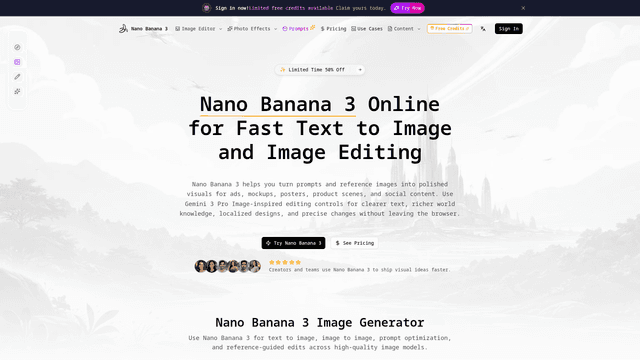Click the Nano Banana 3 logo icon
The width and height of the screenshot is (640, 360).
(123, 29)
